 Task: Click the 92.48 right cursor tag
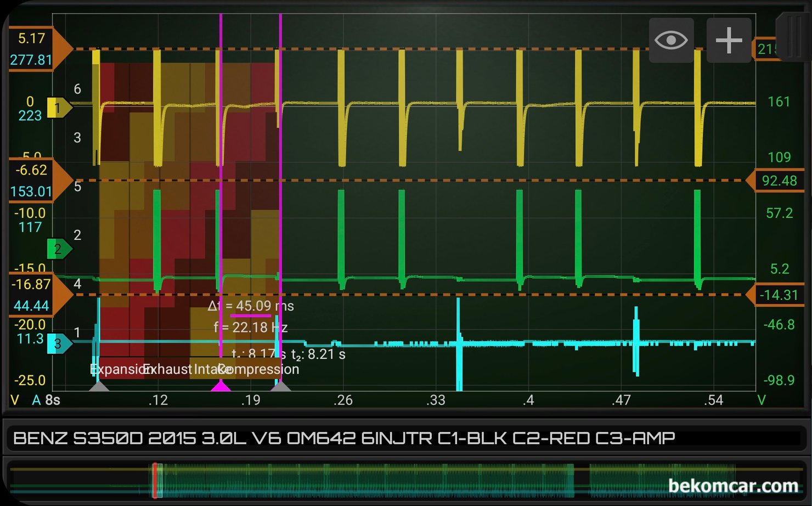[775, 181]
